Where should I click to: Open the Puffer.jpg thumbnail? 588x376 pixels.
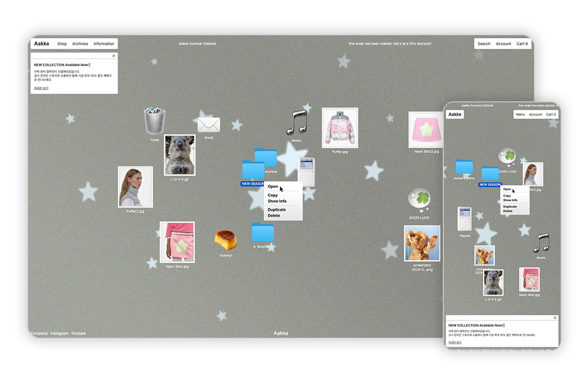[340, 128]
